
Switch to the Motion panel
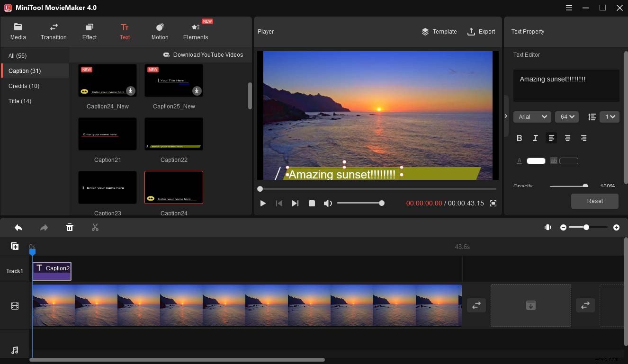coord(160,31)
